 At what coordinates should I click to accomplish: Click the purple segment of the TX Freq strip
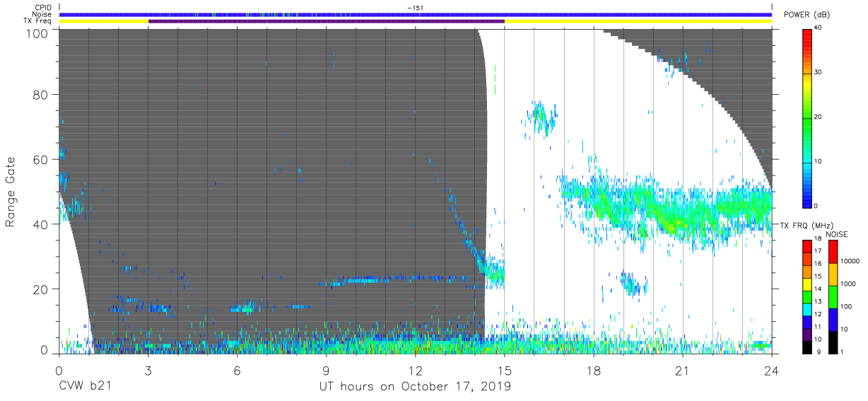pos(326,21)
